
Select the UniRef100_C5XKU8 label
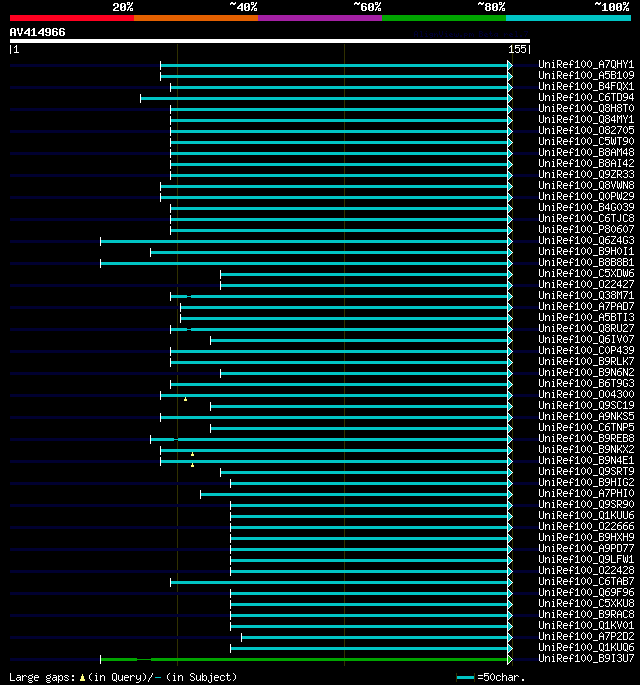(586, 603)
